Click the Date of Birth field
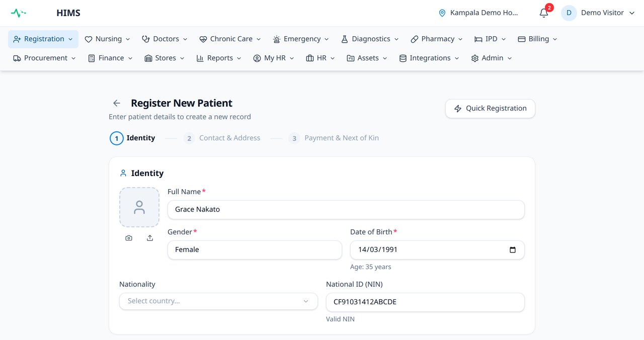 coord(437,250)
